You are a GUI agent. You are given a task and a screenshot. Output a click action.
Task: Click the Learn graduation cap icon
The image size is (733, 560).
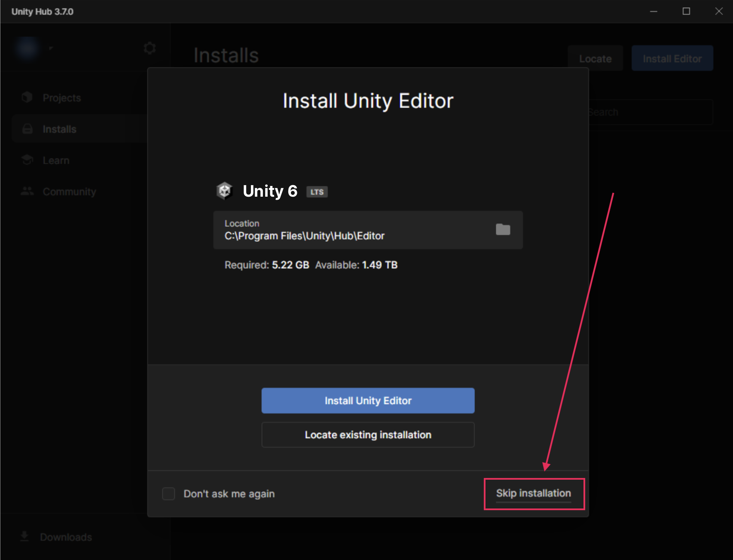point(27,160)
